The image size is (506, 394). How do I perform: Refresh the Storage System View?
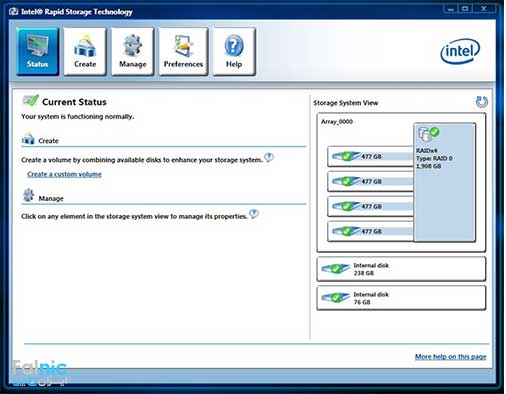(482, 102)
